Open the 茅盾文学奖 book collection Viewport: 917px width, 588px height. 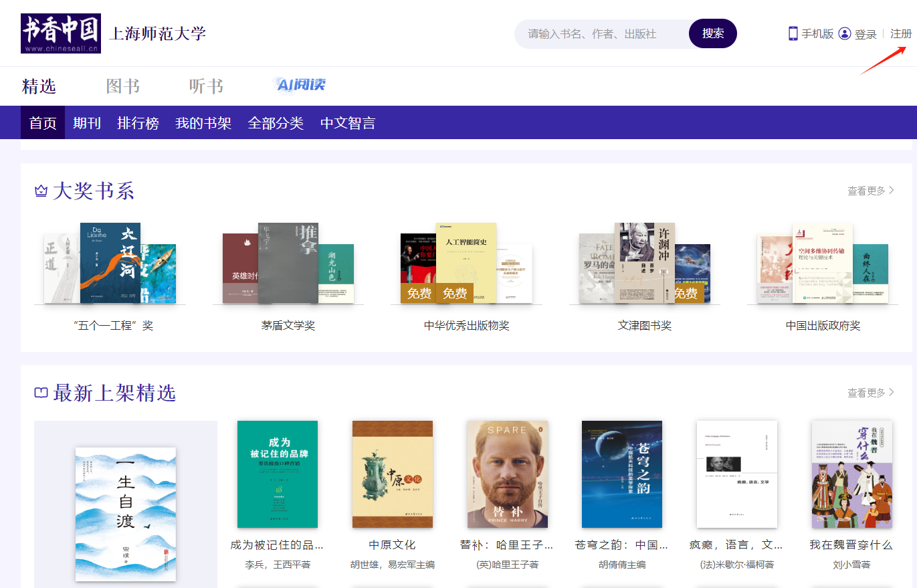pyautogui.click(x=288, y=326)
